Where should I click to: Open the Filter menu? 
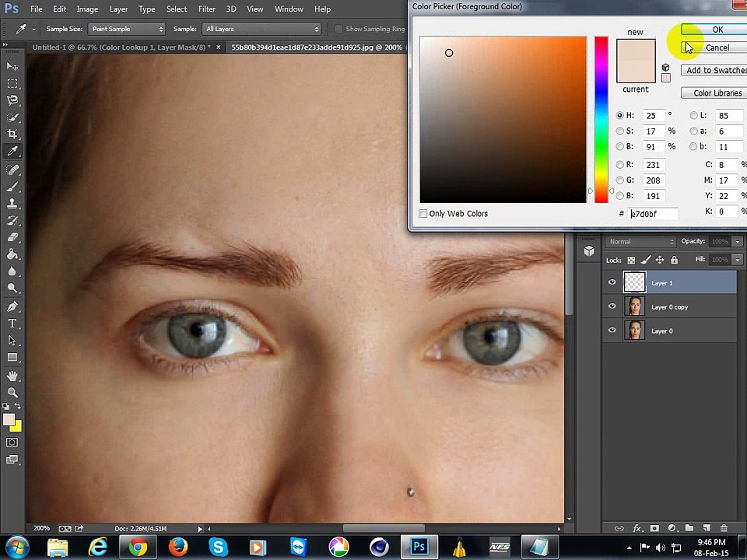[x=206, y=9]
